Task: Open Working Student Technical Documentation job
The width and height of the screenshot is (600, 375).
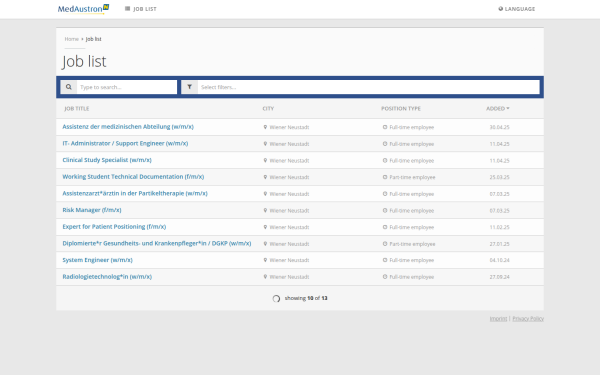Action: point(133,177)
